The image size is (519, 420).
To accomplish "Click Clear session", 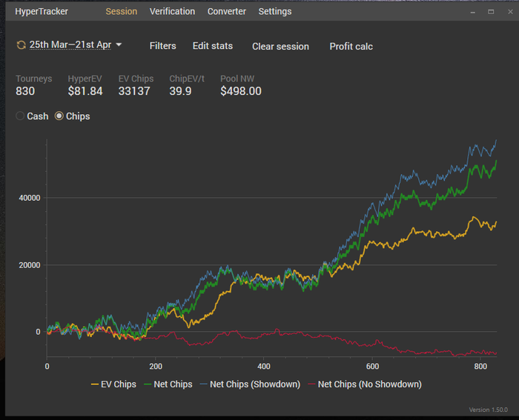I will 280,47.
